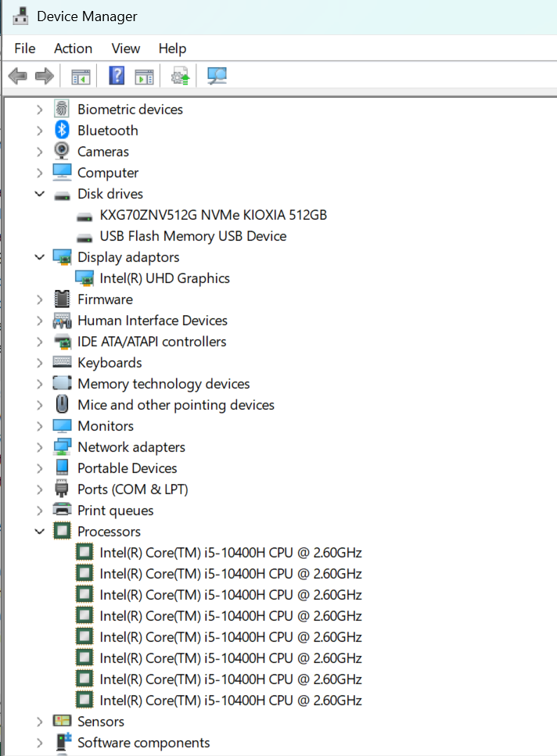Select USB Flash Memory USB Device
Image resolution: width=557 pixels, height=756 pixels.
193,236
